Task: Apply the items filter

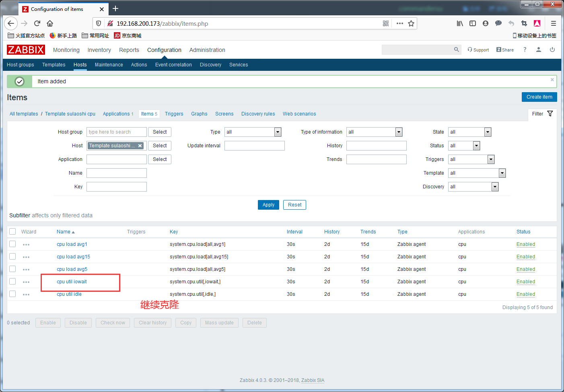Action: click(x=268, y=205)
